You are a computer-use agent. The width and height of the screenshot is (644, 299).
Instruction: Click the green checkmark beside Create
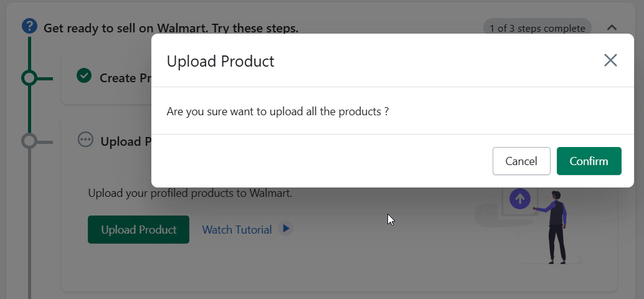coord(84,75)
